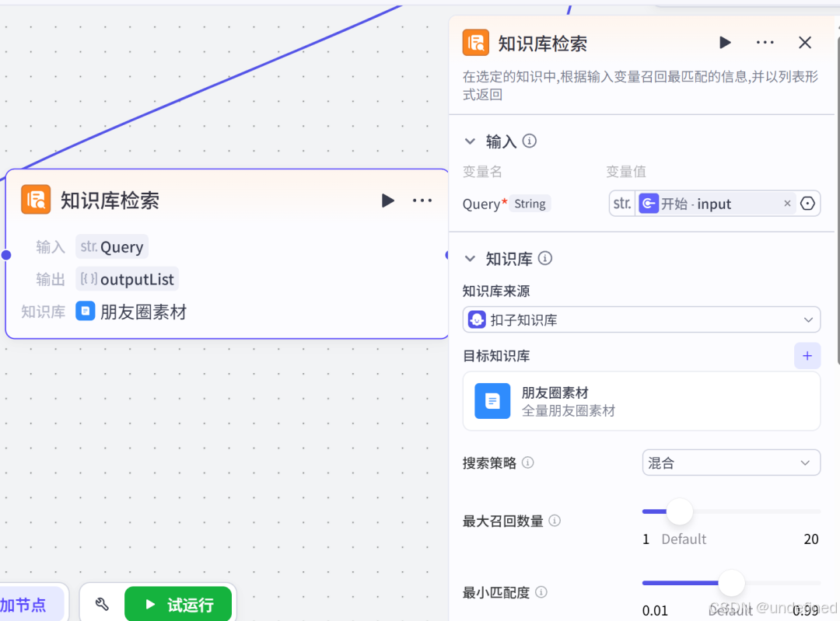The width and height of the screenshot is (840, 621).
Task: Open the more options menu on the canvas node card
Action: [x=422, y=201]
